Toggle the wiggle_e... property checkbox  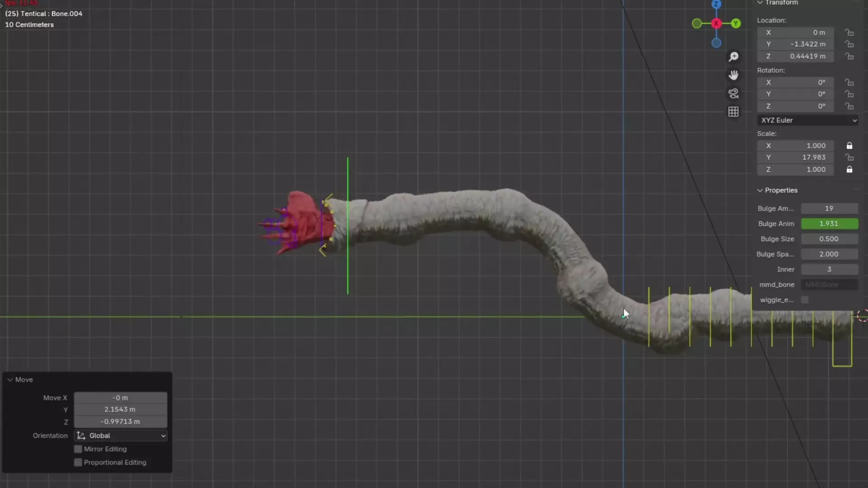click(805, 300)
